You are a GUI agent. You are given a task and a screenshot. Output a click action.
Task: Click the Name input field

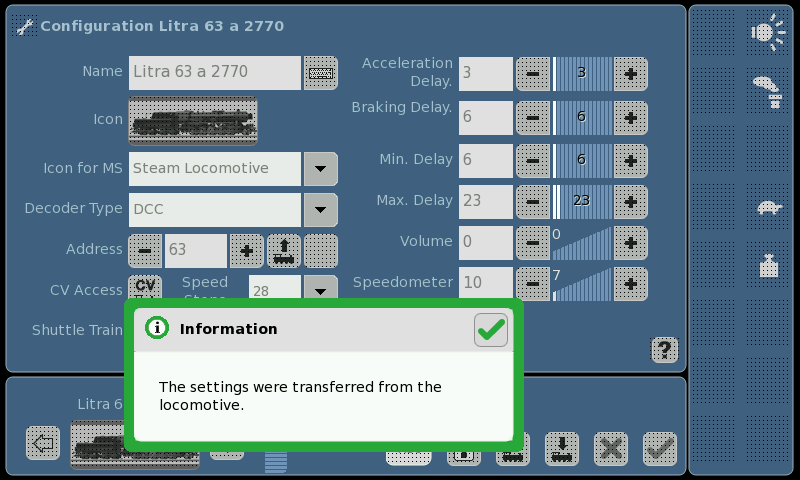tap(215, 73)
